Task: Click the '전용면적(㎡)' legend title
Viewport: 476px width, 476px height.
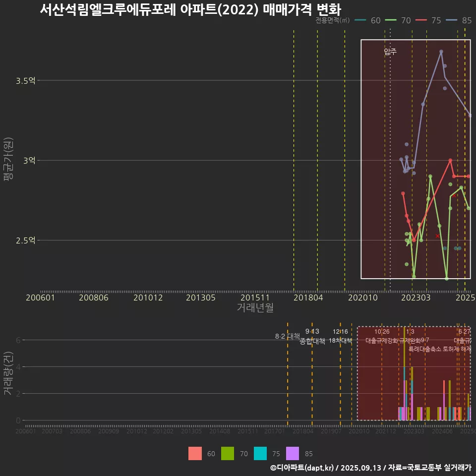Action: 332,20
